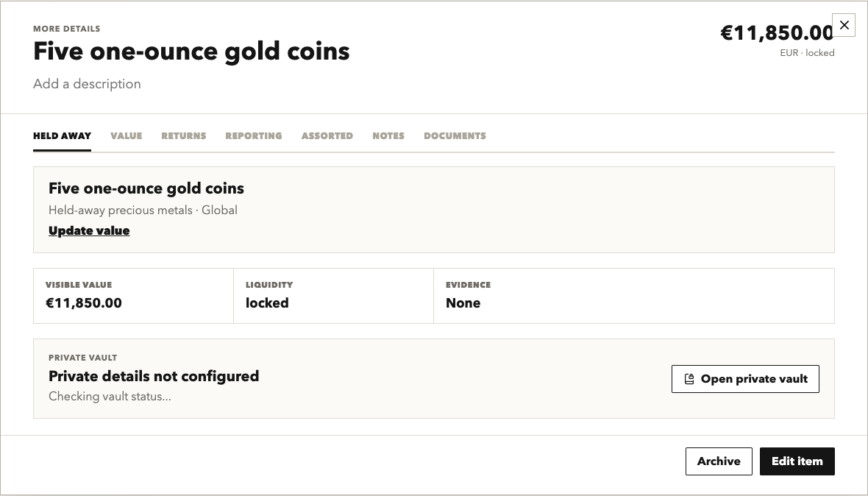Click the Evidence None card

[x=634, y=296]
